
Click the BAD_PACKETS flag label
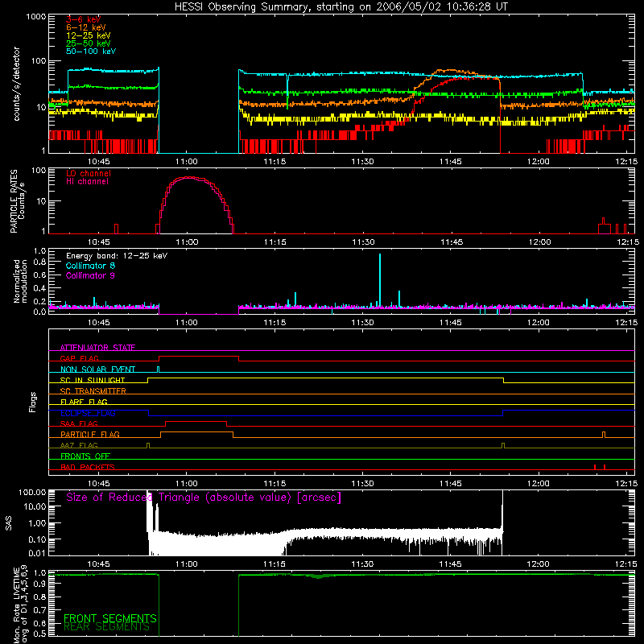88,468
